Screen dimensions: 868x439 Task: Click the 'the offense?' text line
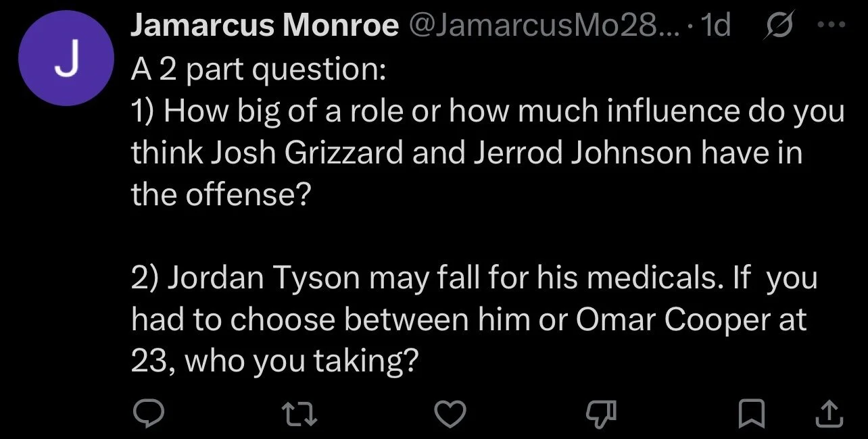click(x=220, y=196)
